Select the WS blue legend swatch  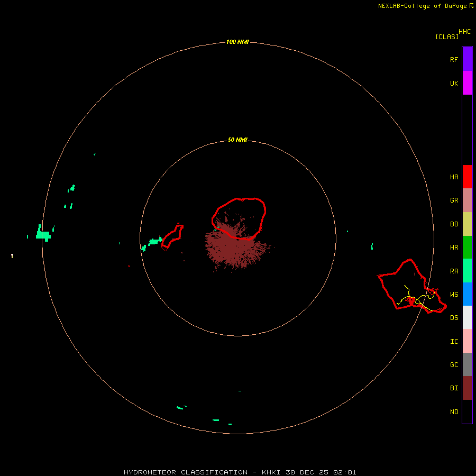[x=467, y=294]
